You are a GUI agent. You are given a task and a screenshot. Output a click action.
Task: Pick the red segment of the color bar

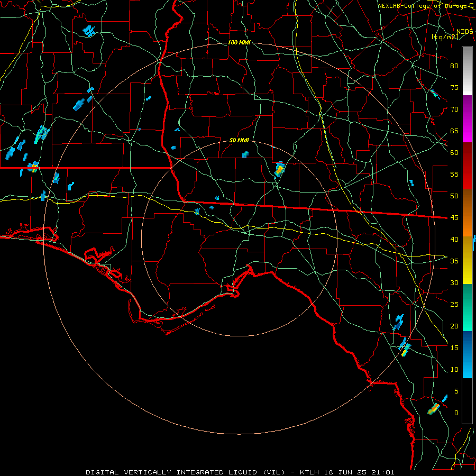coord(467,166)
